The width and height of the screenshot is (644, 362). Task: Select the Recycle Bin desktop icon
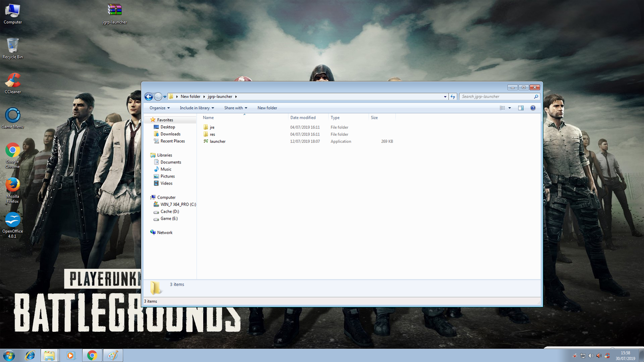(x=13, y=49)
